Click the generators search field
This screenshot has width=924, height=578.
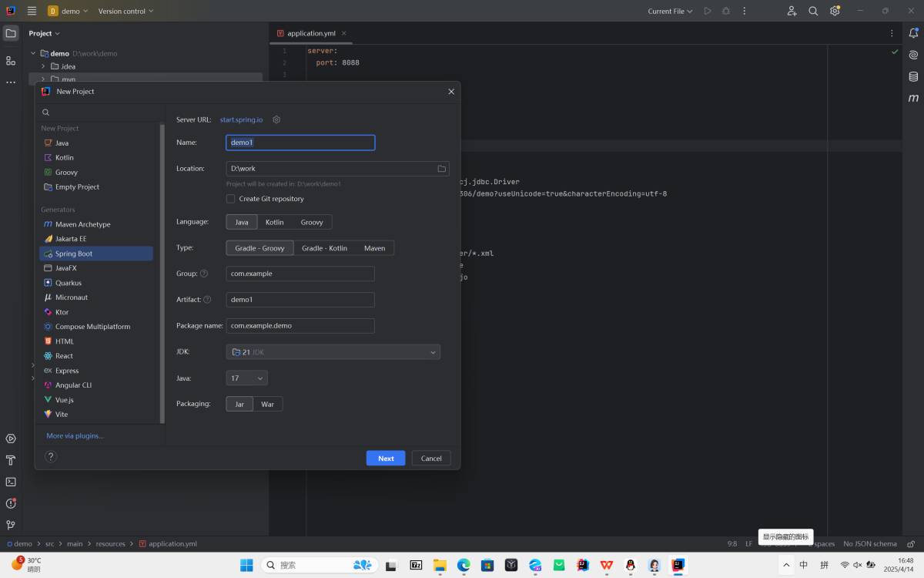click(x=100, y=113)
